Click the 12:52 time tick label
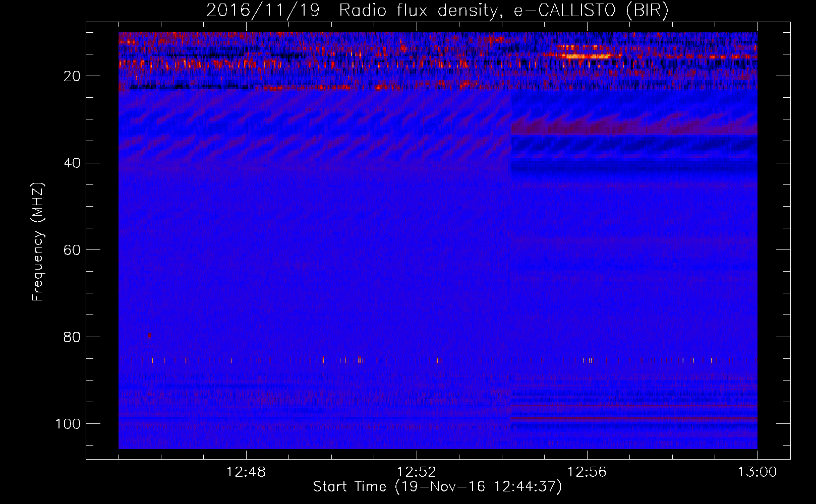This screenshot has width=816, height=504. coord(417,472)
